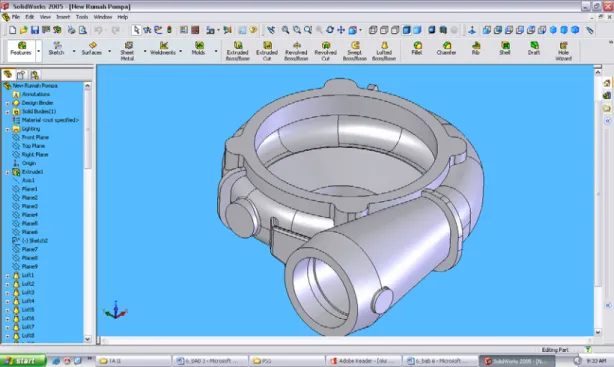This screenshot has width=614, height=367.
Task: Rebuild the model with traffic light icon
Action: point(169,30)
